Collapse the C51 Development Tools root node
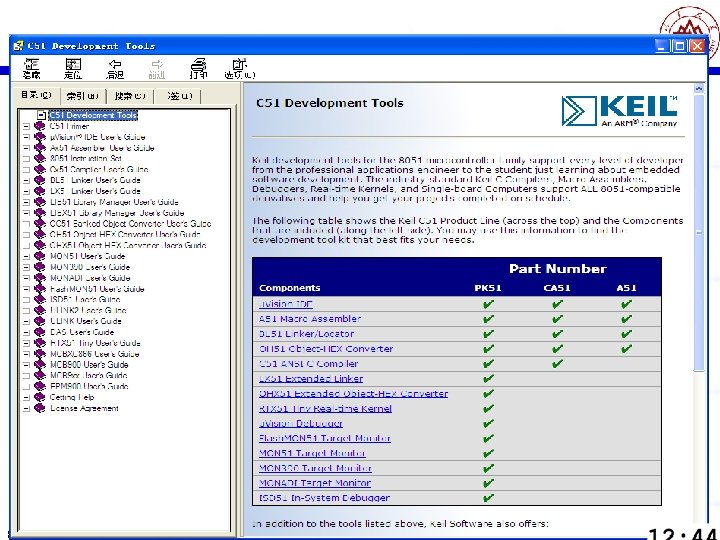The height and width of the screenshot is (540, 720). coord(41,115)
